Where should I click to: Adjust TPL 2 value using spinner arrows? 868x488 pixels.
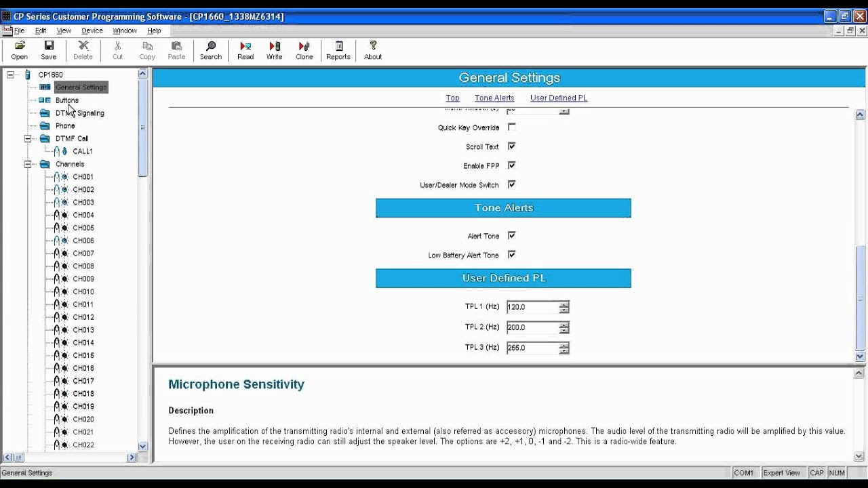pyautogui.click(x=564, y=327)
